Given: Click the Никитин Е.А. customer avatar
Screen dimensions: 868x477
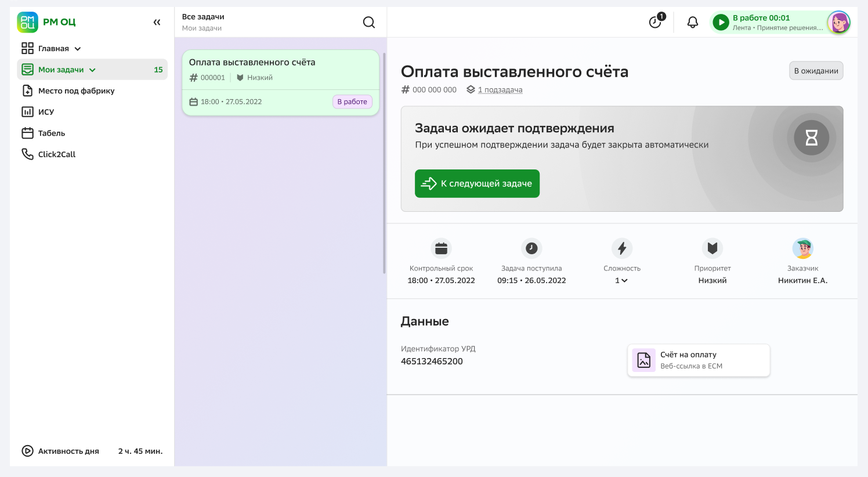Looking at the screenshot, I should tap(802, 248).
